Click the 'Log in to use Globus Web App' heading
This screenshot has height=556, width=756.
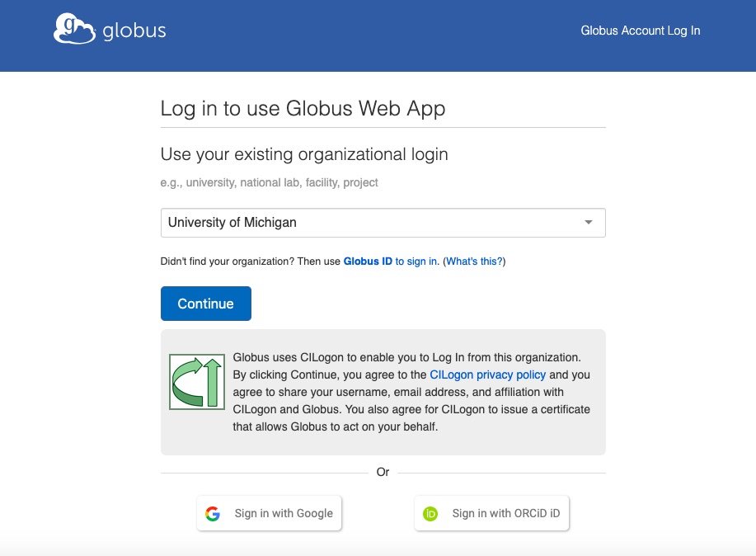pyautogui.click(x=303, y=109)
